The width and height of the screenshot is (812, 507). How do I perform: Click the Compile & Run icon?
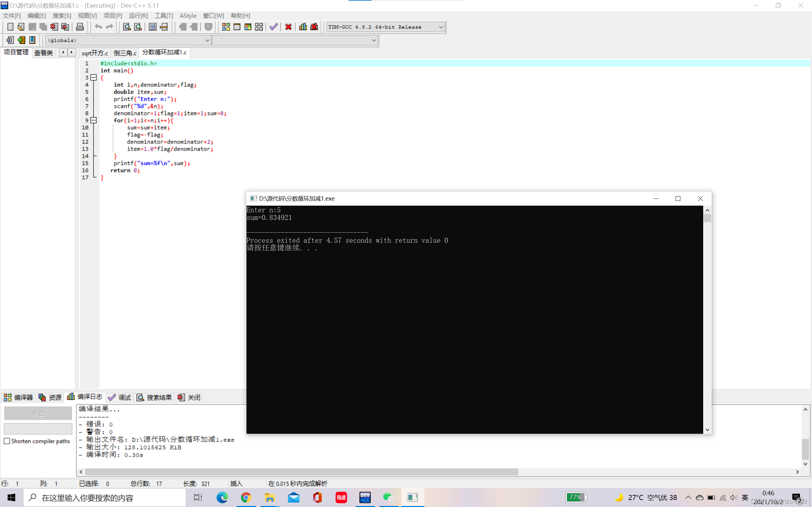click(248, 27)
